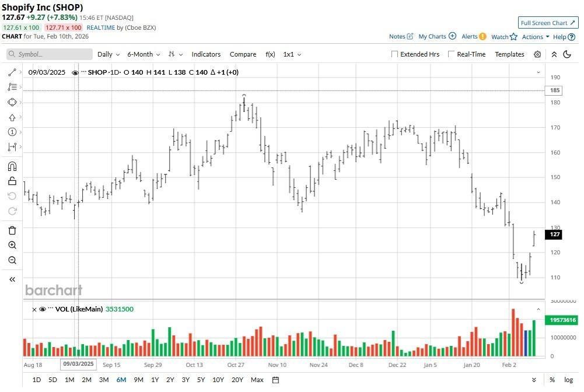The height and width of the screenshot is (392, 584).
Task: Zoom out on the chart
Action: [x=12, y=261]
